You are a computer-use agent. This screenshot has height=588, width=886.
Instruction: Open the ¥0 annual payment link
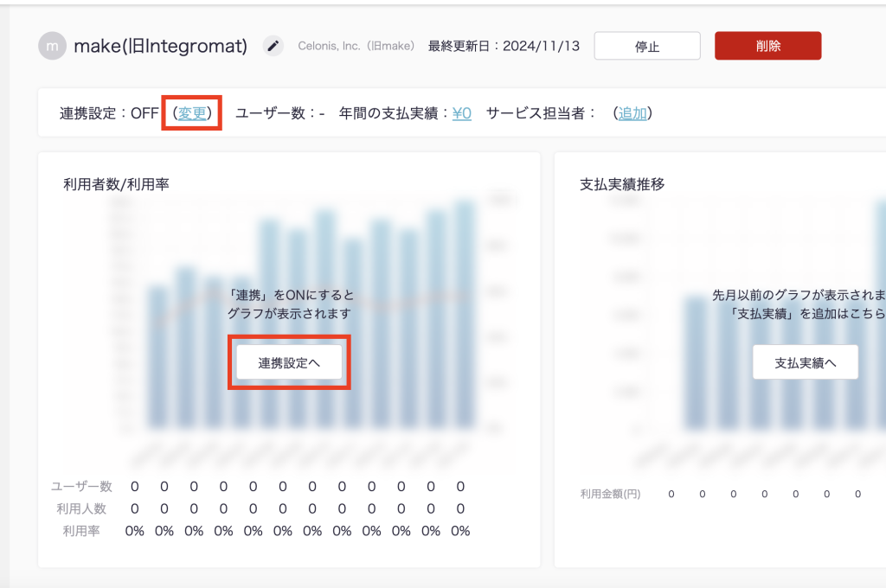tap(462, 113)
